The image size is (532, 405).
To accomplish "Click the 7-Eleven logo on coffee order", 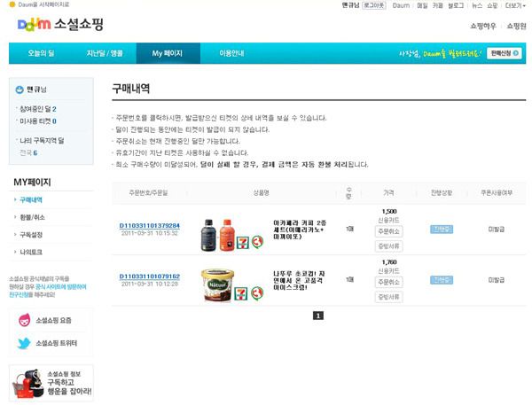I will click(x=243, y=243).
